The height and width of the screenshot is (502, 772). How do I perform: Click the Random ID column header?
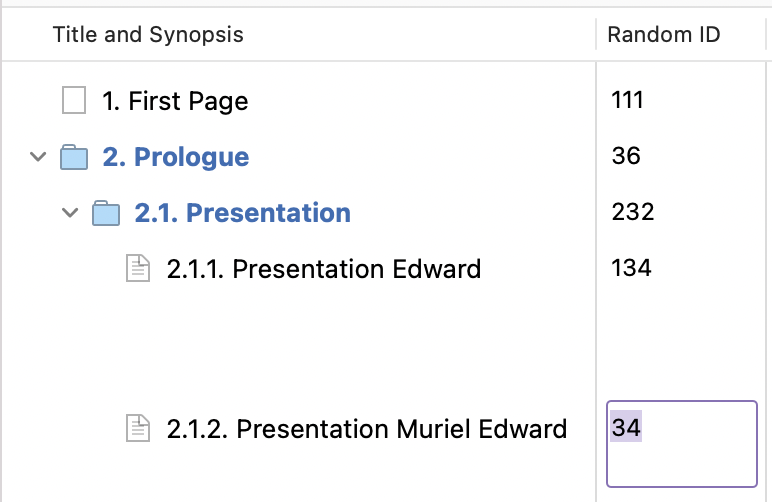[x=664, y=36]
